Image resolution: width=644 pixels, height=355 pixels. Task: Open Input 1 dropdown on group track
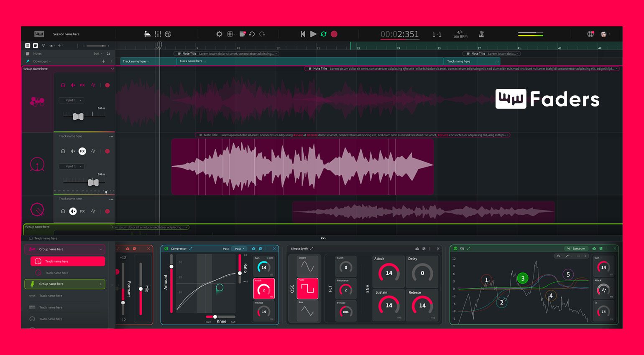(x=71, y=100)
